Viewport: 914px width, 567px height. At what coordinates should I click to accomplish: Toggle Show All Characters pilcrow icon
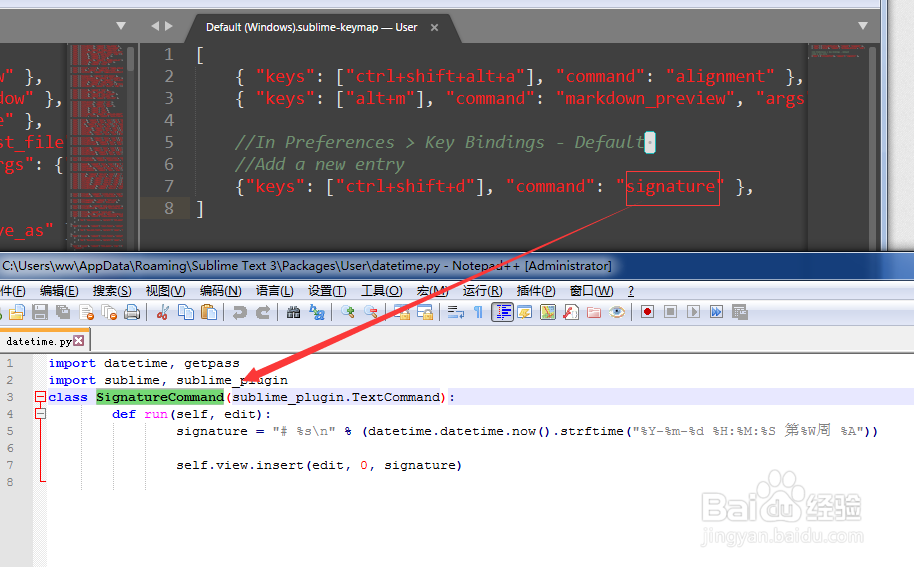(x=478, y=312)
